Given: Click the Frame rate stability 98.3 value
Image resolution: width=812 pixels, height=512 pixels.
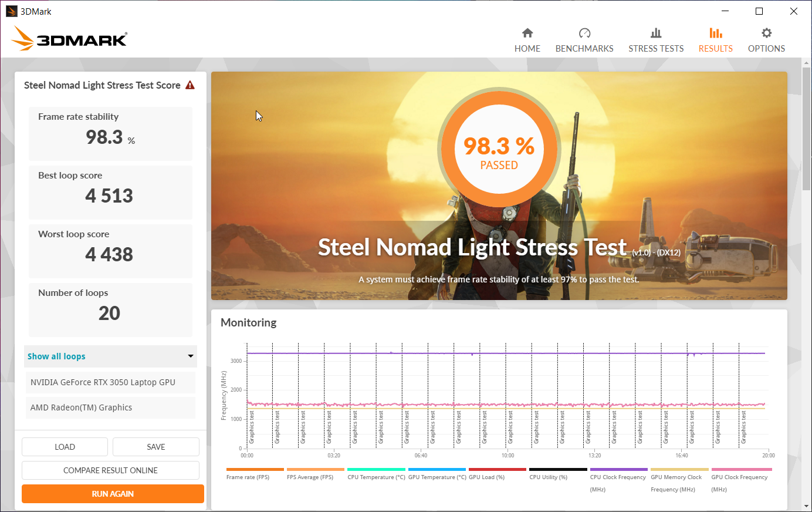Looking at the screenshot, I should point(104,137).
